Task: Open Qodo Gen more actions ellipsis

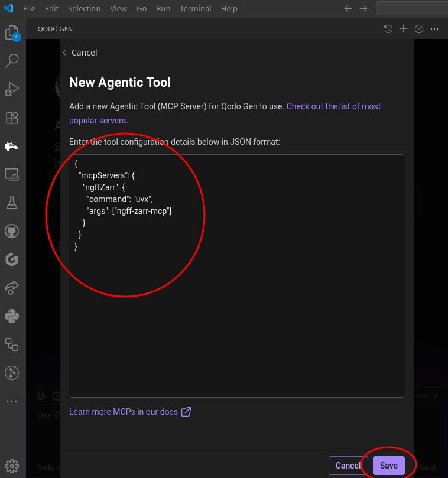Action: point(434,29)
